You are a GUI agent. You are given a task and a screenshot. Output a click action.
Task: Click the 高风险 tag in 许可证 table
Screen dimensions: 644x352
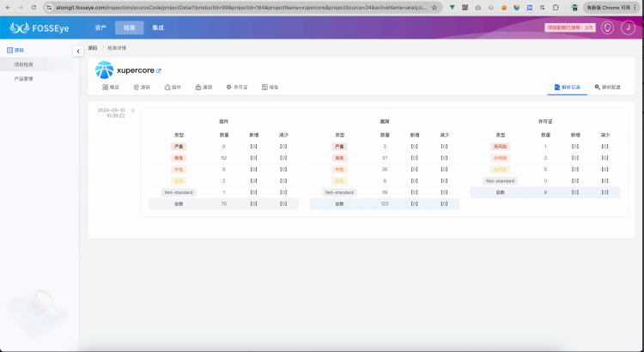500,146
